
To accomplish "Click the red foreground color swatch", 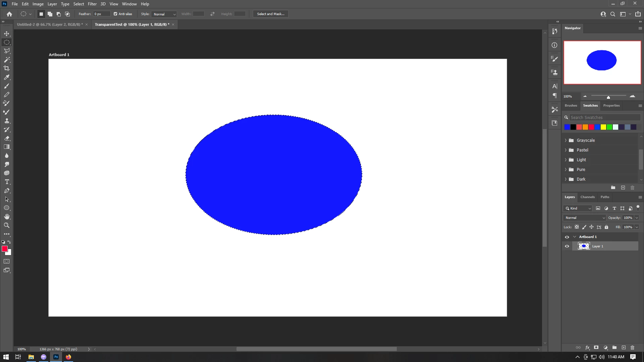I will click(5, 249).
